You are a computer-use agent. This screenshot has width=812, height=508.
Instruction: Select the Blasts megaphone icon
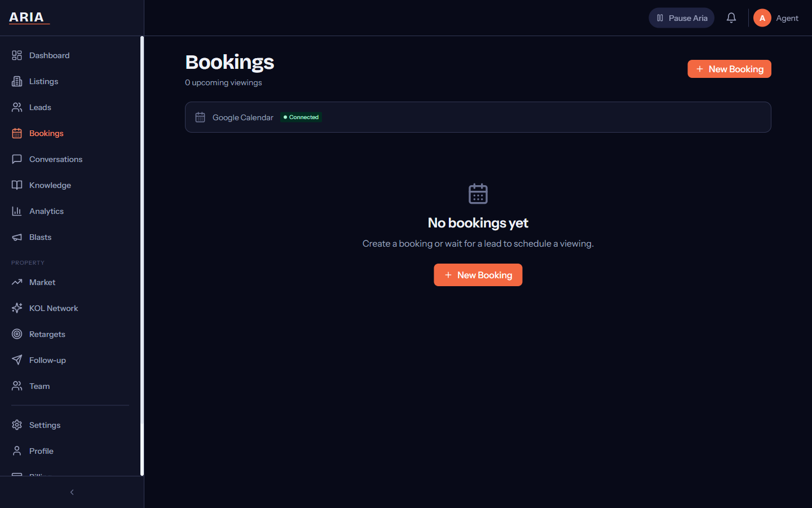pos(16,237)
